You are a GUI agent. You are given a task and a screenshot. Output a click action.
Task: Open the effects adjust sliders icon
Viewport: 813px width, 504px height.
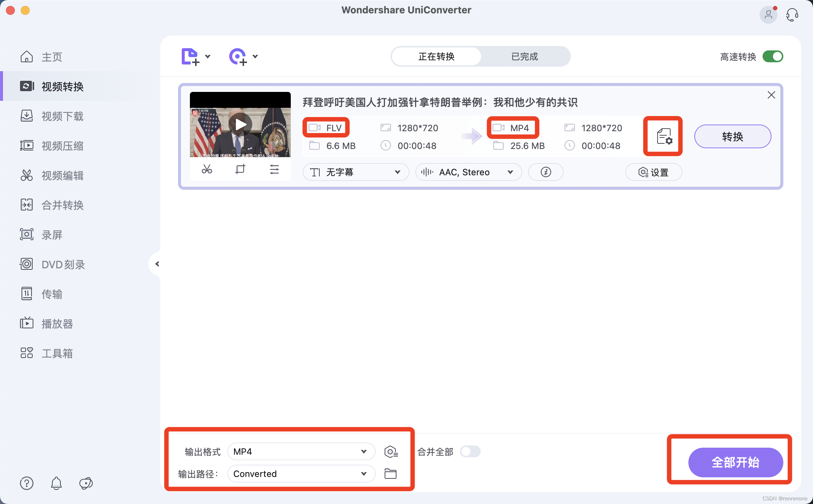pyautogui.click(x=274, y=170)
